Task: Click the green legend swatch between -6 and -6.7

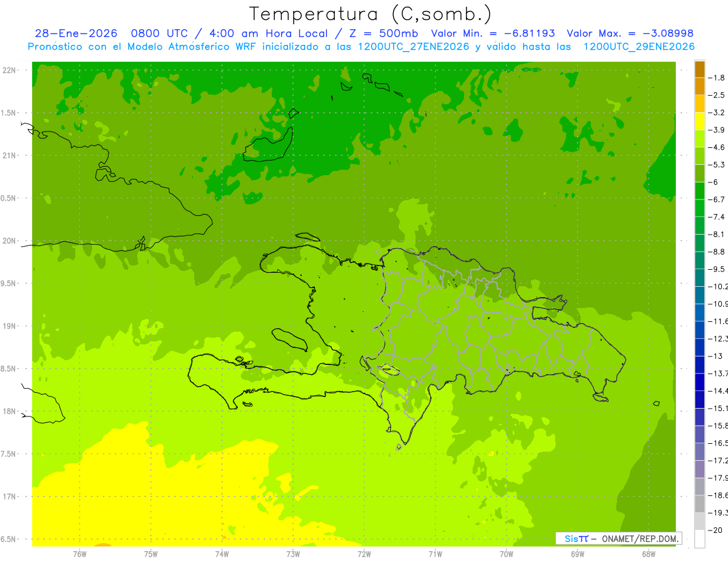Action: tap(699, 191)
